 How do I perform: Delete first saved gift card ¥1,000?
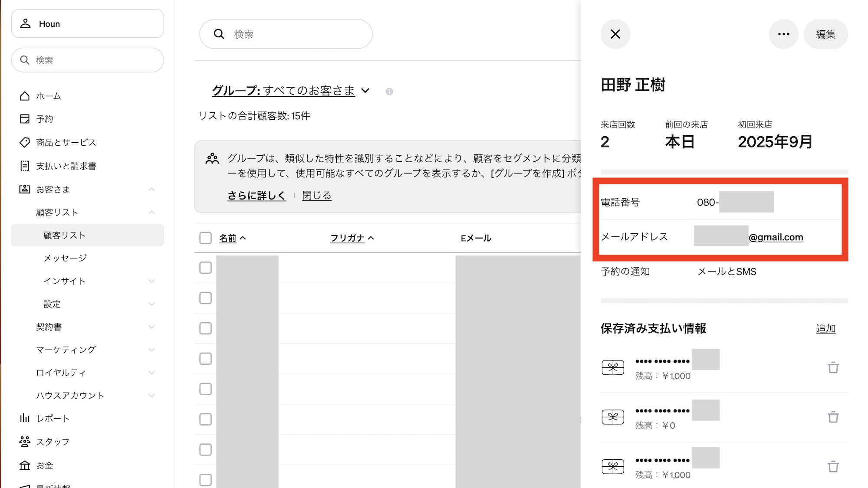tap(833, 367)
